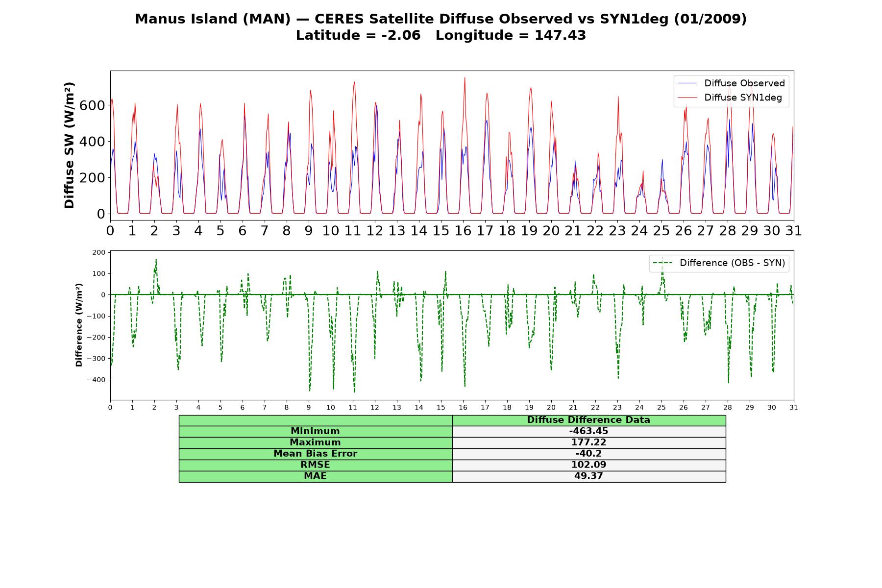The width and height of the screenshot is (882, 588).
Task: Click the Difference (W/m²) axis label
Action: coord(79,325)
